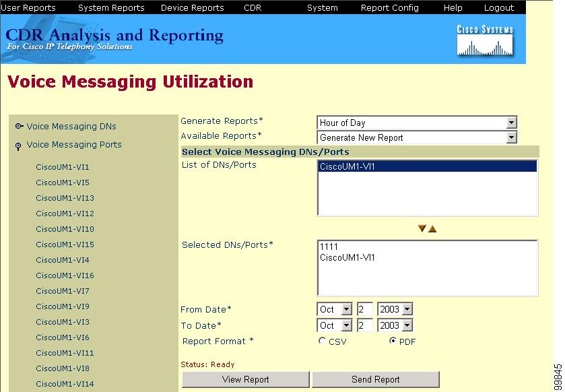This screenshot has width=565, height=392.
Task: Click CiscoUM1-VI4 in the left tree
Action: 63,260
